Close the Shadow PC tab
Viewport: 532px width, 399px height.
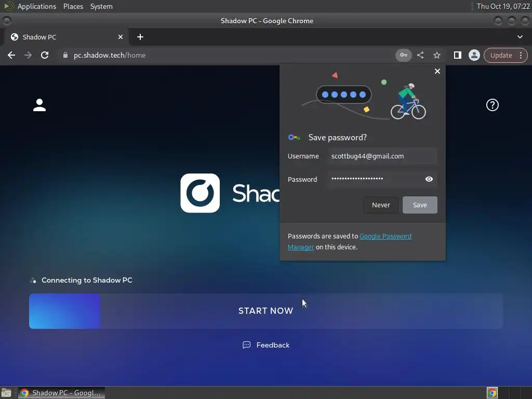[x=121, y=37]
